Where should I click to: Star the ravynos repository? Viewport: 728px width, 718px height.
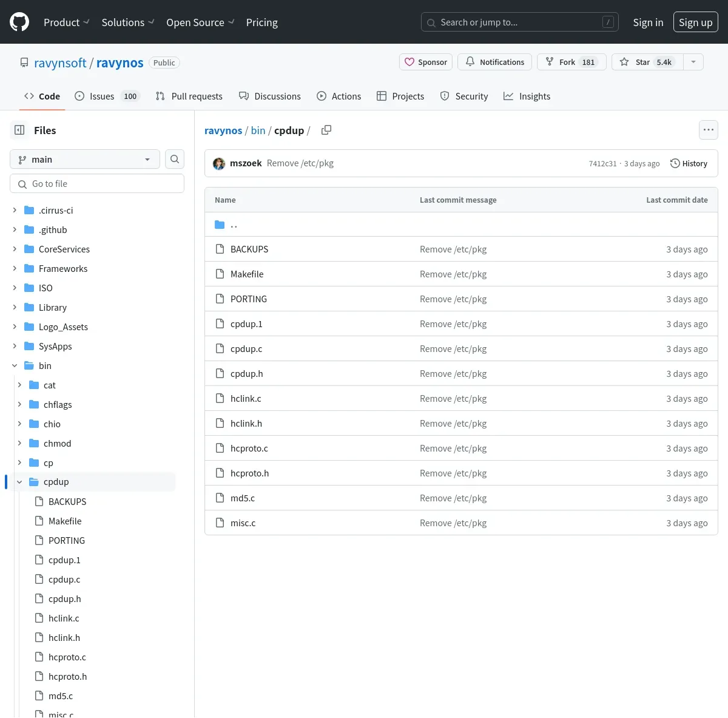pos(647,62)
